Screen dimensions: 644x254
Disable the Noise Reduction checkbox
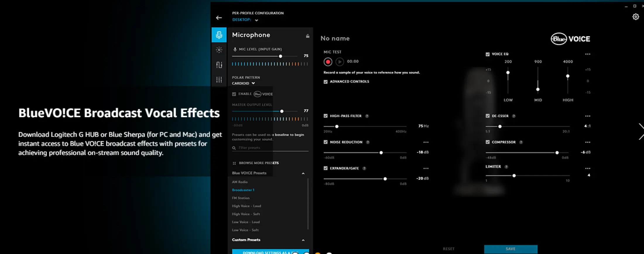click(326, 142)
